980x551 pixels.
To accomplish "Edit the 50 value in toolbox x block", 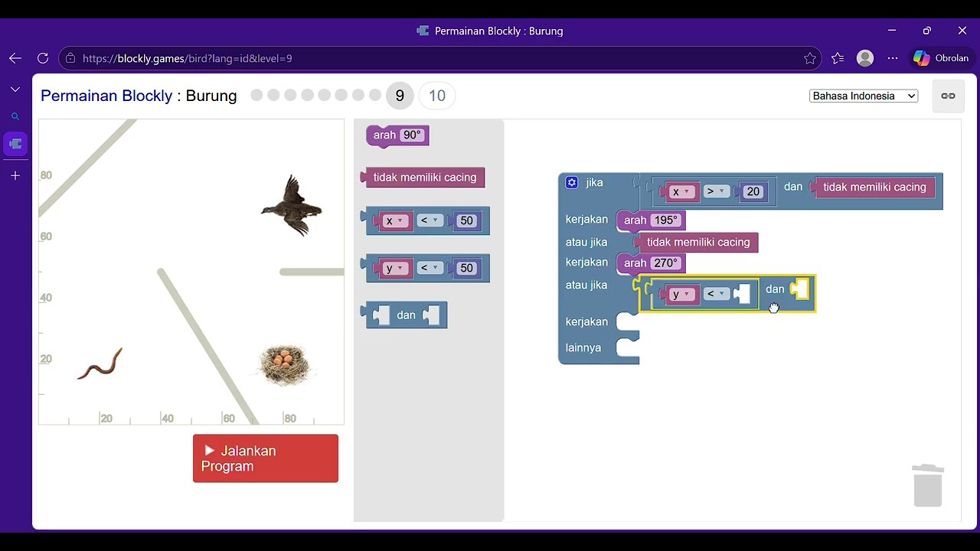I will (x=466, y=220).
